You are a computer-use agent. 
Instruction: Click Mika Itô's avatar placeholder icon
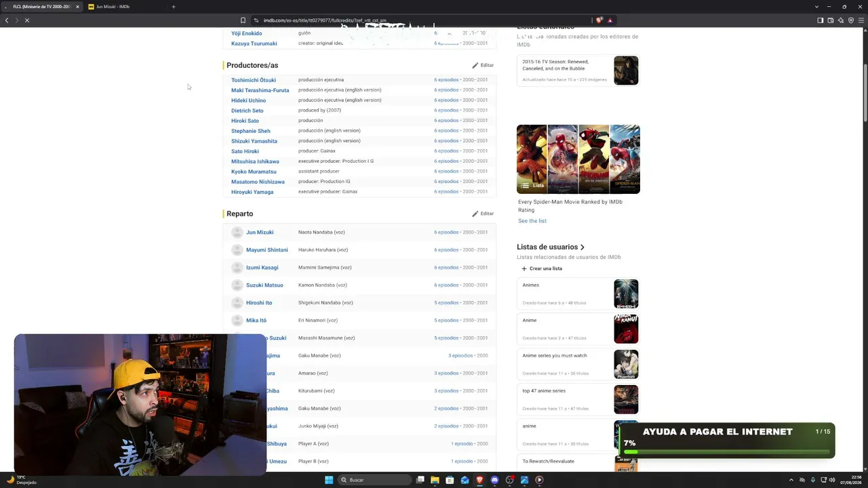[237, 321]
